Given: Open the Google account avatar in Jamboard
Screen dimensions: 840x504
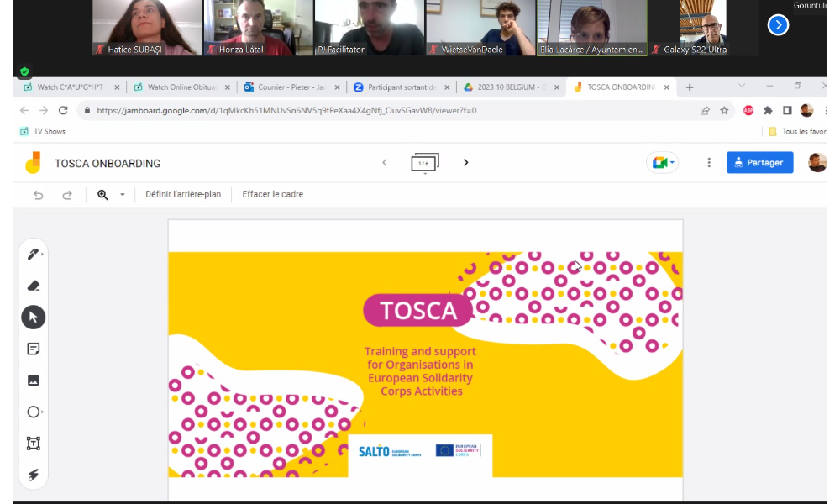Looking at the screenshot, I should click(817, 163).
